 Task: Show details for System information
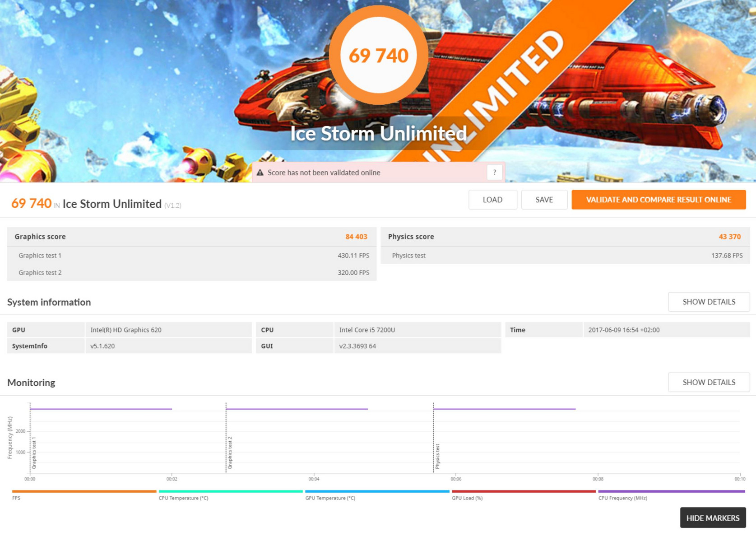tap(709, 302)
